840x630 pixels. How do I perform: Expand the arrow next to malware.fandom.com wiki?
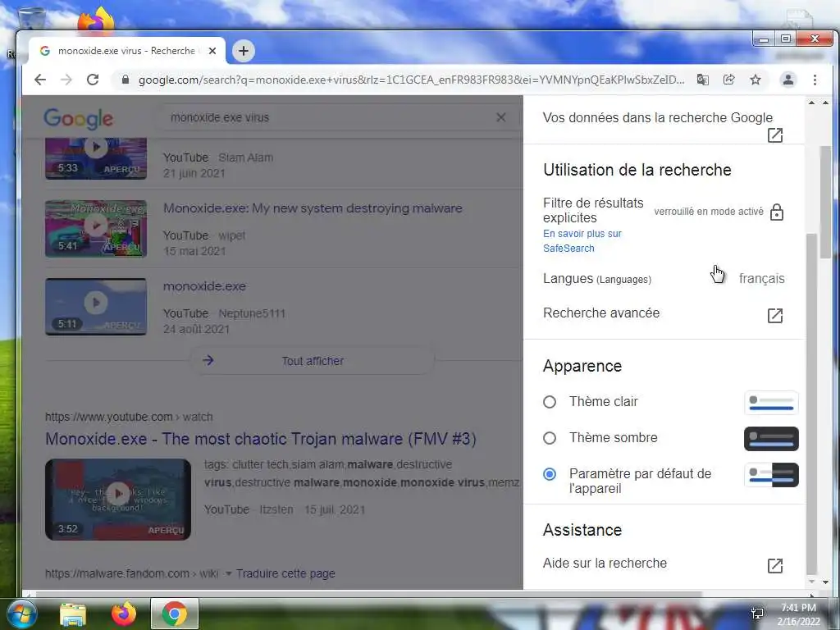pos(228,573)
